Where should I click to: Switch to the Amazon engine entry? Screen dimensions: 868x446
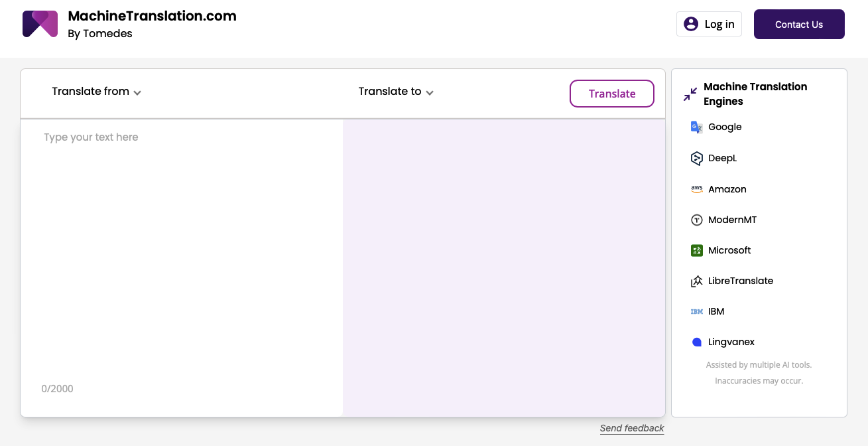click(x=727, y=189)
